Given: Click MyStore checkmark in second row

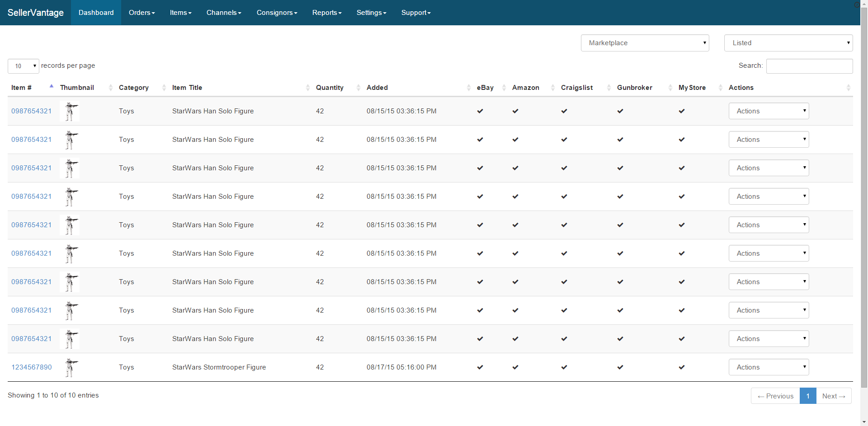Looking at the screenshot, I should pyautogui.click(x=681, y=140).
